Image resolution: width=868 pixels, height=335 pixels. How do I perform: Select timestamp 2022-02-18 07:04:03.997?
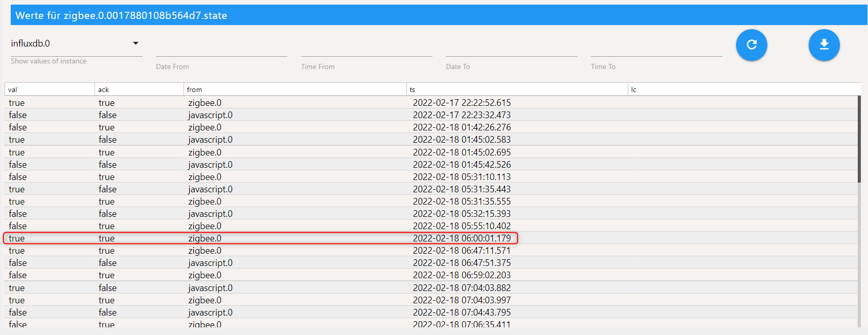(x=462, y=300)
